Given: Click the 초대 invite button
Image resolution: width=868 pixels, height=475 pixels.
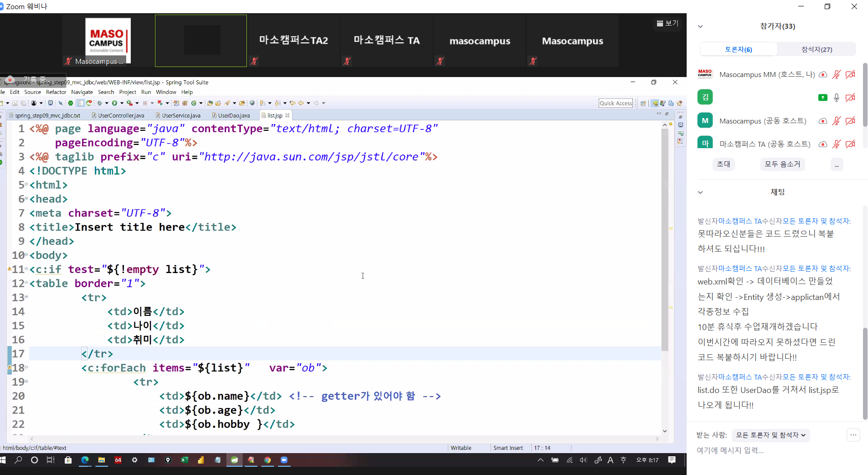Looking at the screenshot, I should pyautogui.click(x=723, y=164).
